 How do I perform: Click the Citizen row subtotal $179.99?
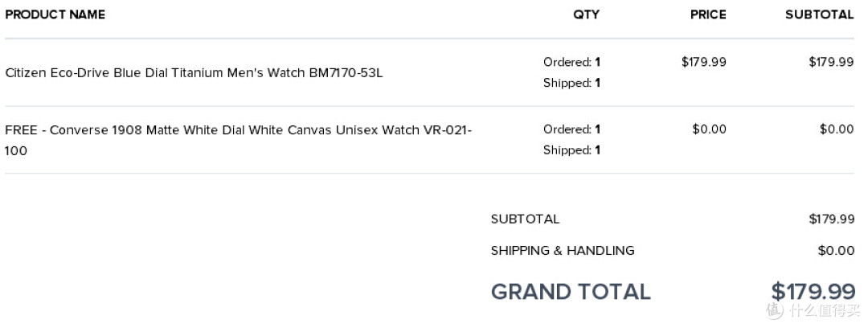tap(831, 62)
